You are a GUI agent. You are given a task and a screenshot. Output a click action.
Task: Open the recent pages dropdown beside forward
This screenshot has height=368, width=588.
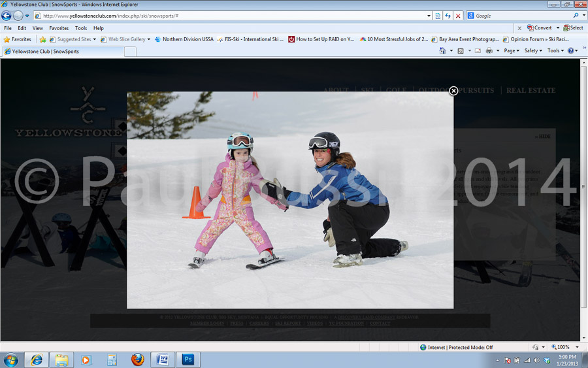coord(27,16)
